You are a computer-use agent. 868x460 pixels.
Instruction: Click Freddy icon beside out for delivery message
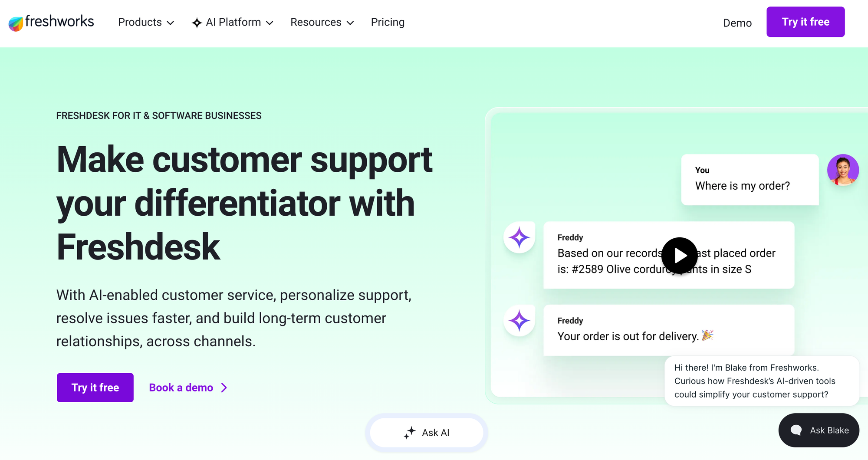click(519, 321)
